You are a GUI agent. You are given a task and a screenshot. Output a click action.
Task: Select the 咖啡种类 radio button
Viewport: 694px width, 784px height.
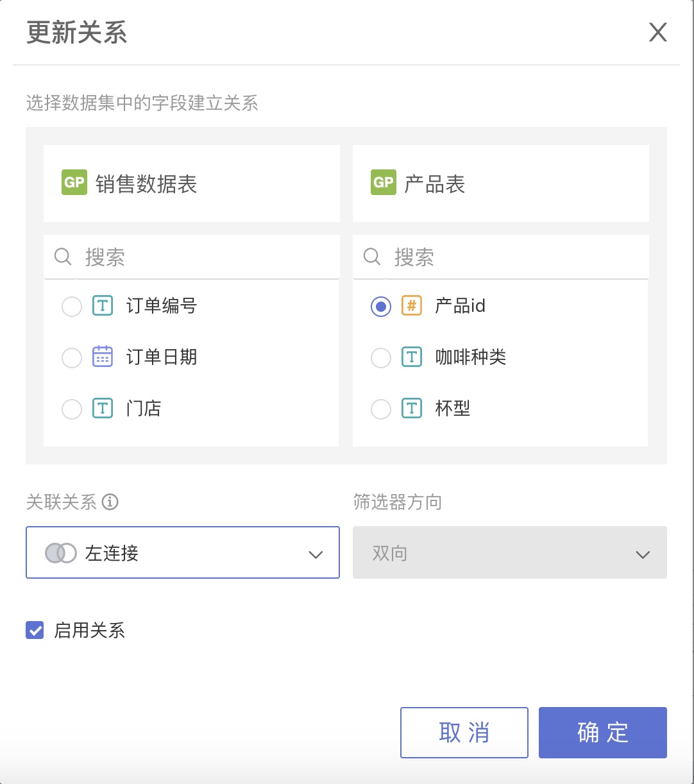point(381,357)
